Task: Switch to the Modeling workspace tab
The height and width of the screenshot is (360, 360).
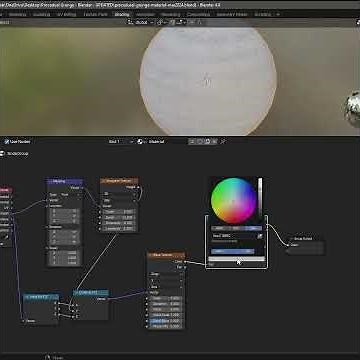Action: point(17,14)
